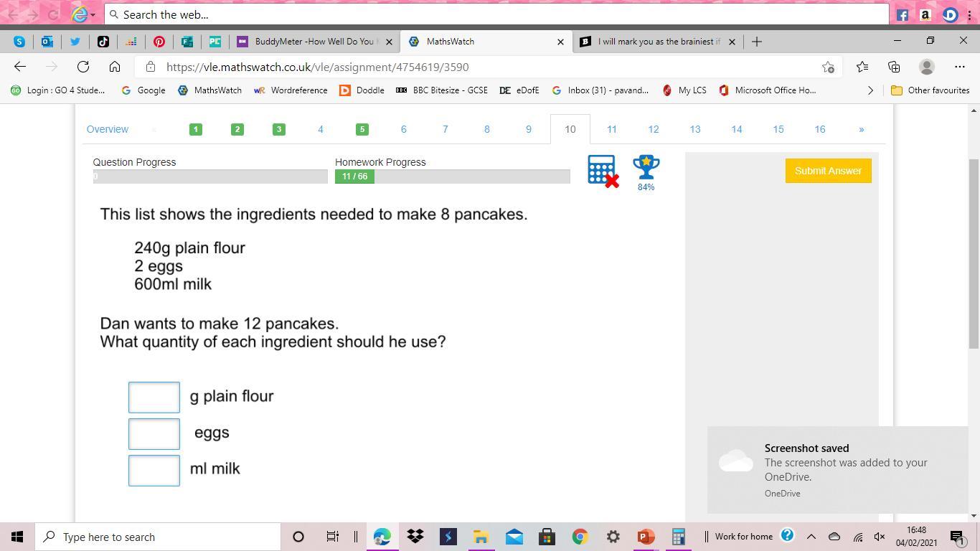Open the Other favourites folder
This screenshot has width=980, height=551.
click(930, 90)
